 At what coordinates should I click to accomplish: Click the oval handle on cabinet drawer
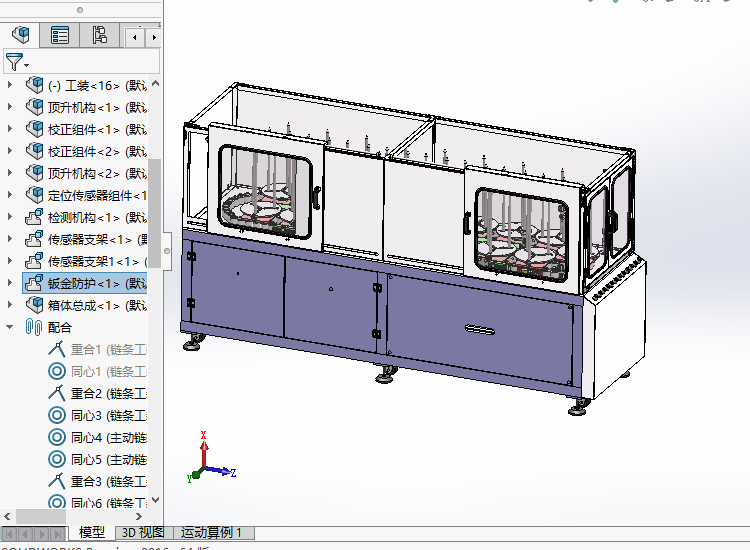[x=480, y=329]
